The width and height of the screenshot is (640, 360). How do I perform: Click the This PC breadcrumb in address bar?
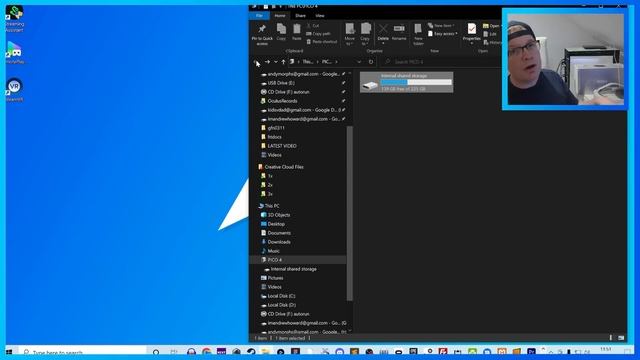point(308,62)
